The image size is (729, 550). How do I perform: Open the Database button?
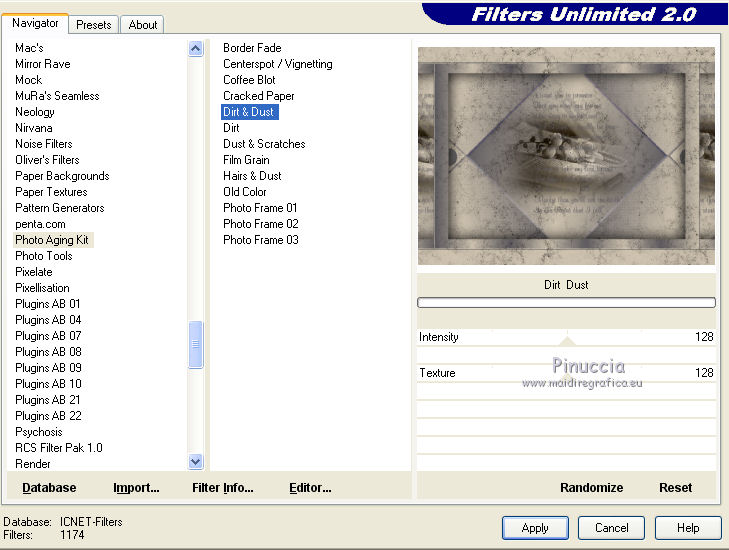coord(49,488)
